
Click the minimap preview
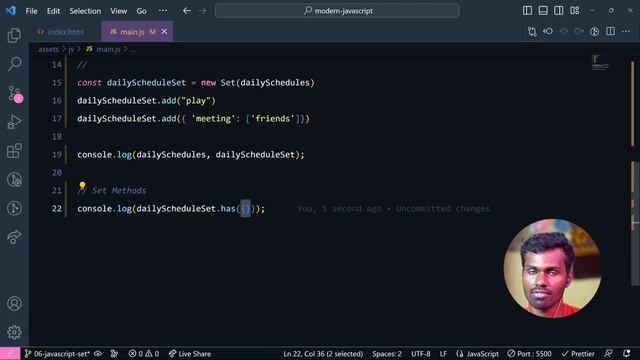600,62
